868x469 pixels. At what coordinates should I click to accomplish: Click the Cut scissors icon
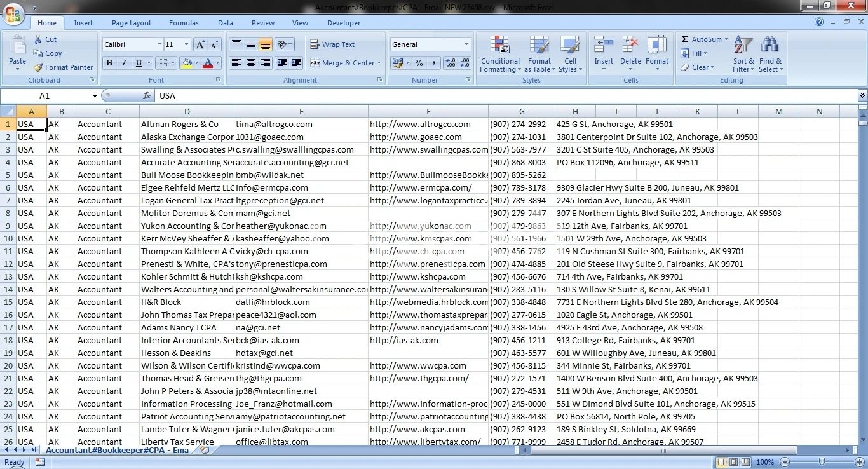39,39
